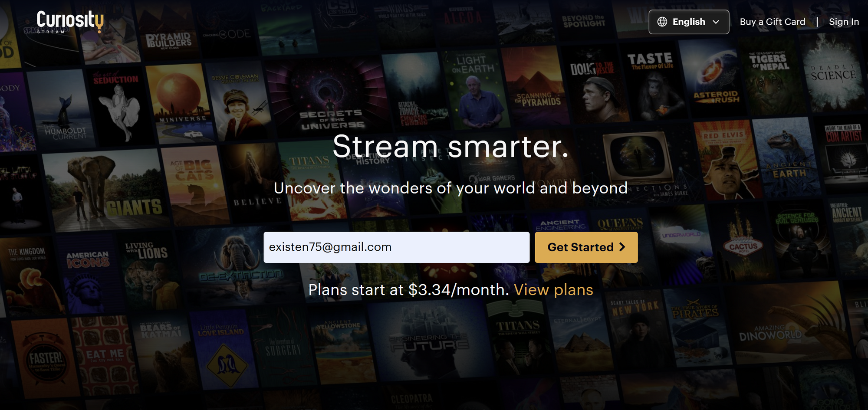Click the Sign In link
The width and height of the screenshot is (868, 410).
(843, 22)
